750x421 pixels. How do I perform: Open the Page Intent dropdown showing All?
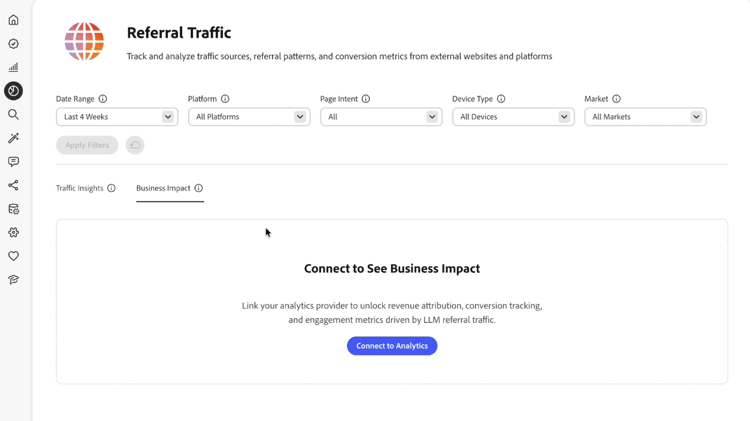[381, 117]
